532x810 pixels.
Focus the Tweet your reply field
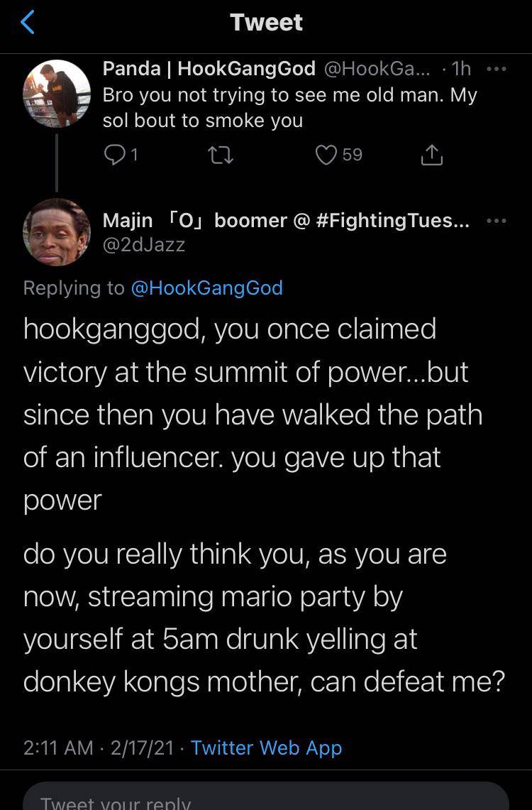point(266,799)
